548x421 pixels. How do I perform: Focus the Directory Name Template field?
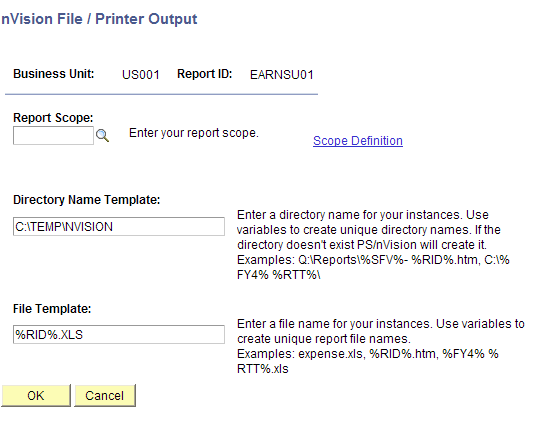[119, 227]
